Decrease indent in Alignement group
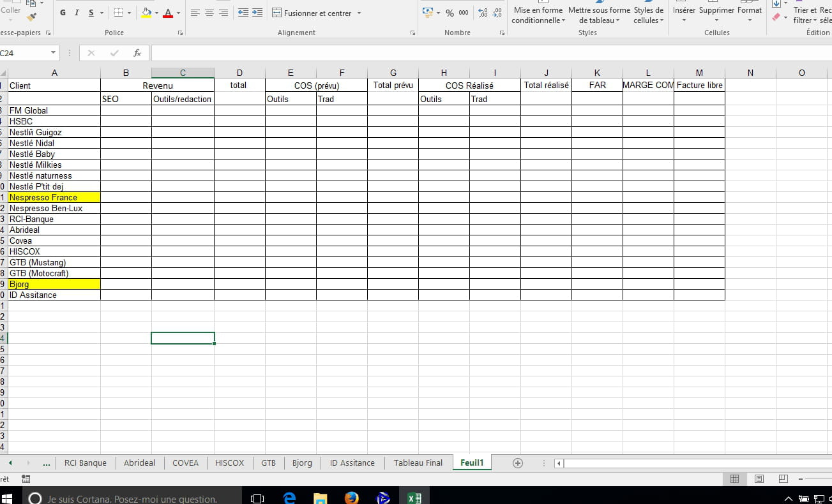Screen dimensions: 832x504 tap(243, 13)
